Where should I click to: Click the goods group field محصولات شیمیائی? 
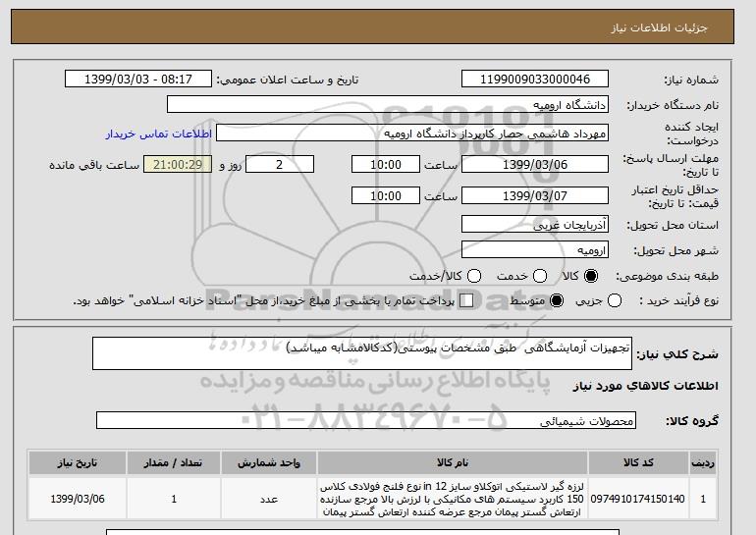pos(366,420)
